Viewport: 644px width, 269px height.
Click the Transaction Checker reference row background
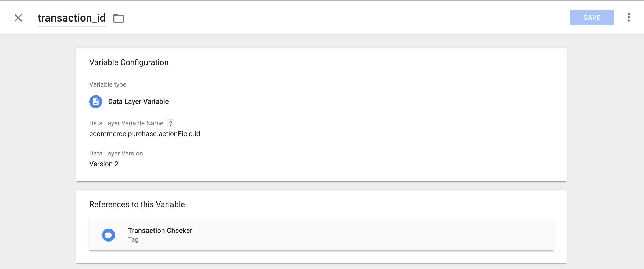[321, 235]
